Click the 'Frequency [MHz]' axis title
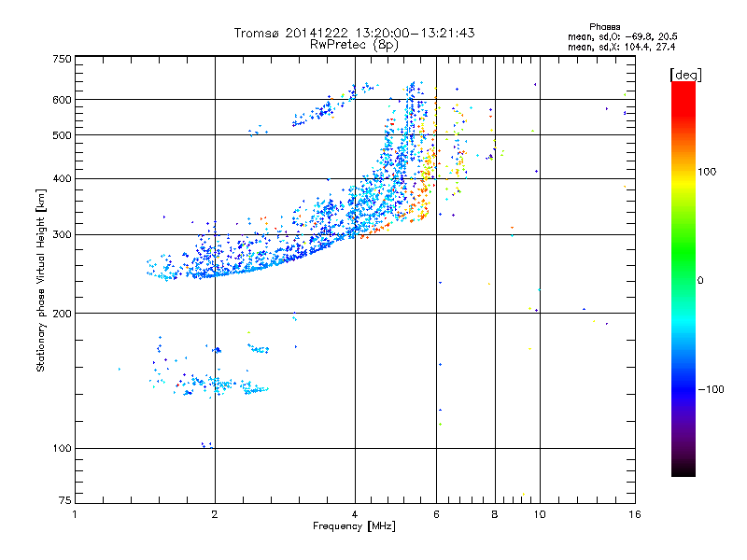 (354, 526)
